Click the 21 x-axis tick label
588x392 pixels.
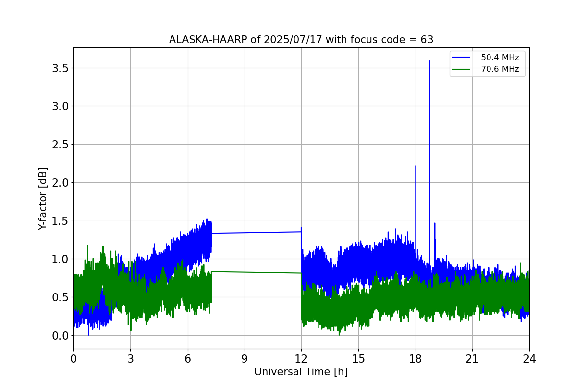(472, 359)
